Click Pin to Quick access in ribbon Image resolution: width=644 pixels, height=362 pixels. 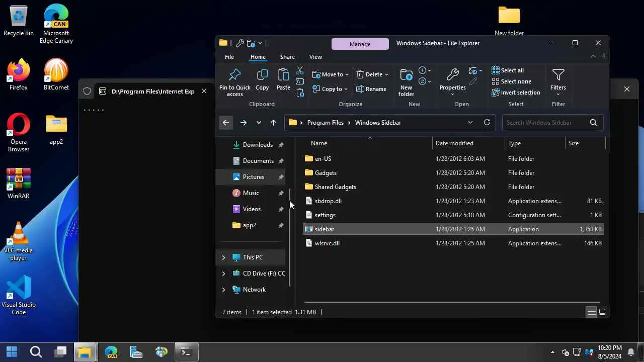coord(234,82)
